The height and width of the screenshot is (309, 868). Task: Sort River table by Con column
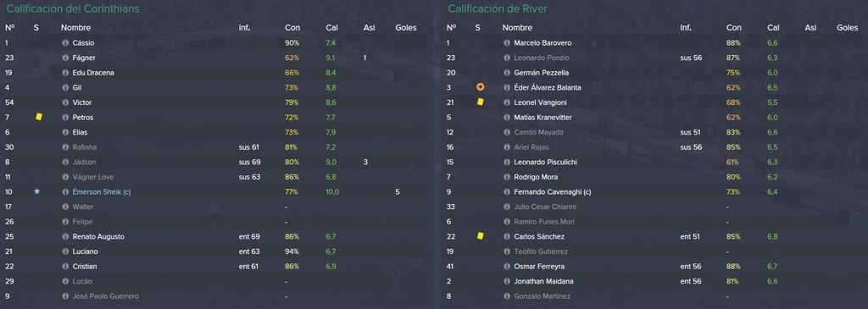733,28
